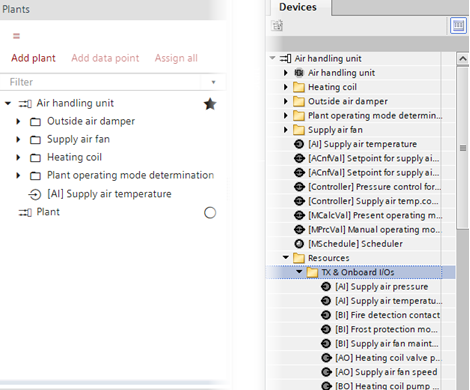This screenshot has width=470, height=390.
Task: Click the Air handling unit root icon in Devices
Action: click(285, 59)
